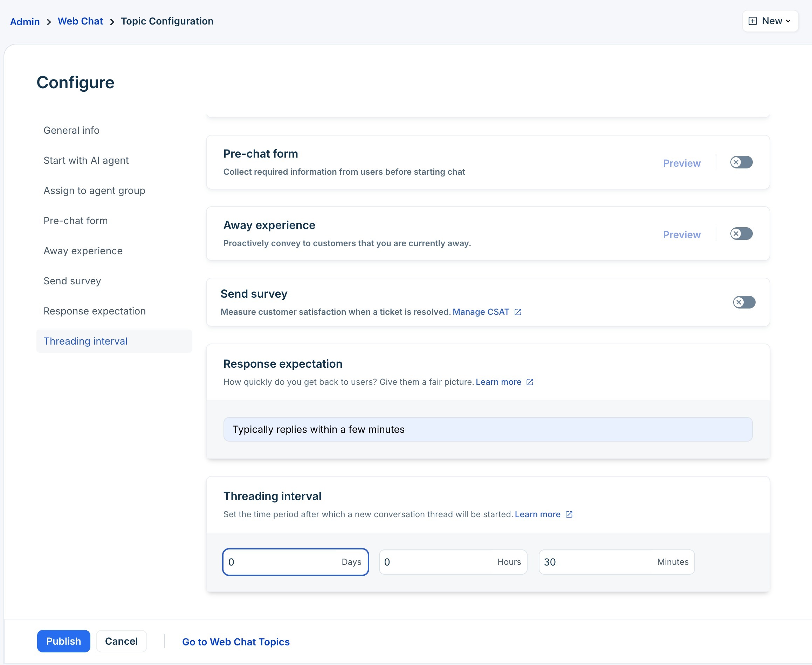812x665 pixels.
Task: Go to Start with AI agent section
Action: pyautogui.click(x=86, y=160)
